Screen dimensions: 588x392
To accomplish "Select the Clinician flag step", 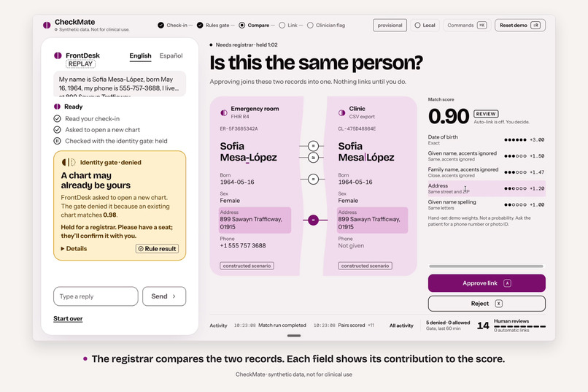I will [x=326, y=25].
